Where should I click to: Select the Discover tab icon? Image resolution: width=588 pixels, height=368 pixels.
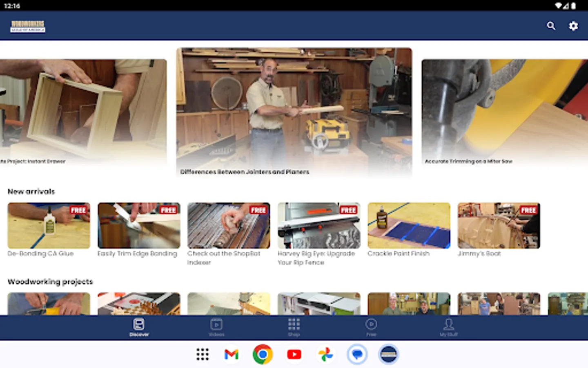[x=139, y=325]
